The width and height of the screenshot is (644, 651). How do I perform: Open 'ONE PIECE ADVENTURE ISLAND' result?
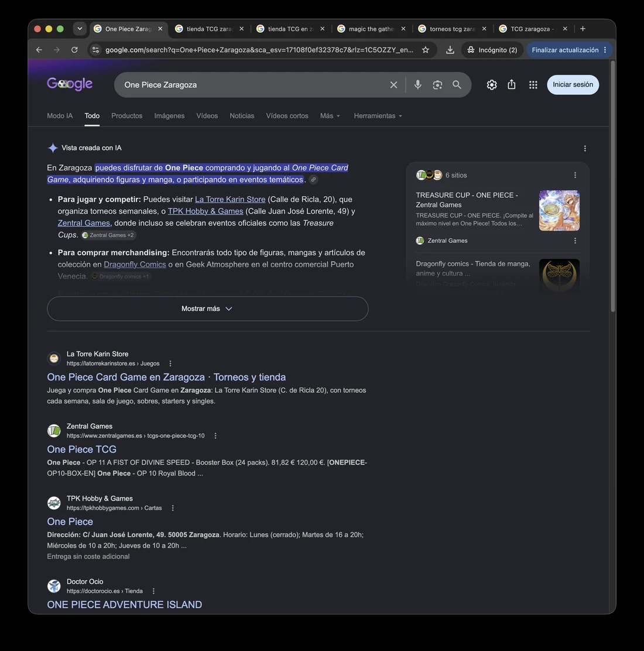pos(124,605)
